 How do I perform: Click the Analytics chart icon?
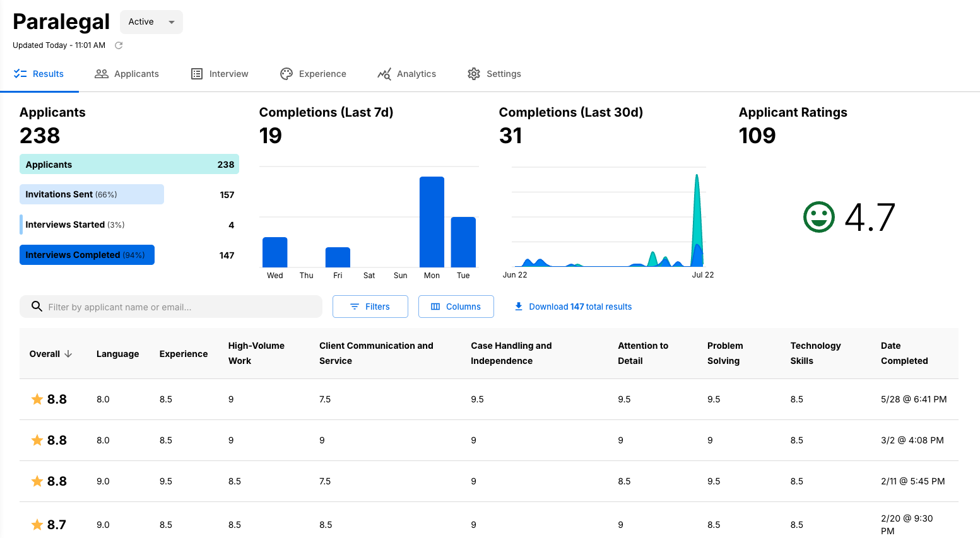click(384, 74)
